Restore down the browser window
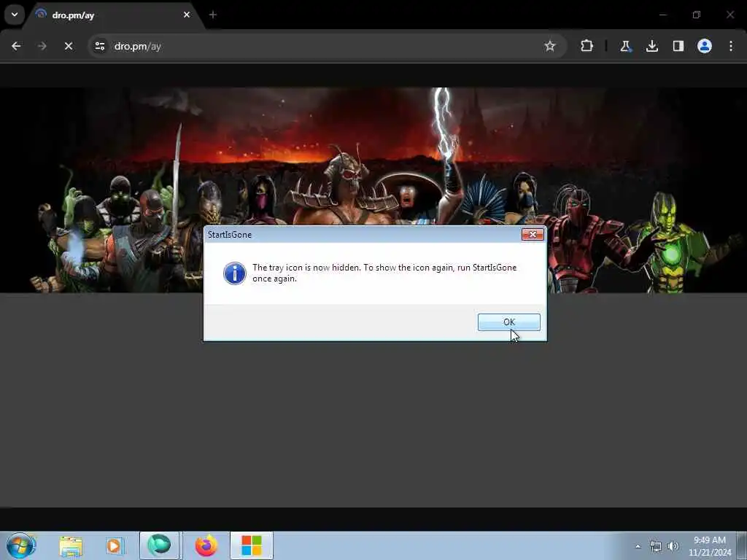 [697, 15]
